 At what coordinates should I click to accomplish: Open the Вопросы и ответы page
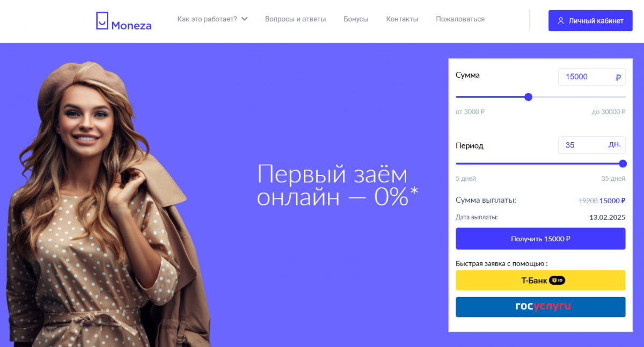[295, 19]
